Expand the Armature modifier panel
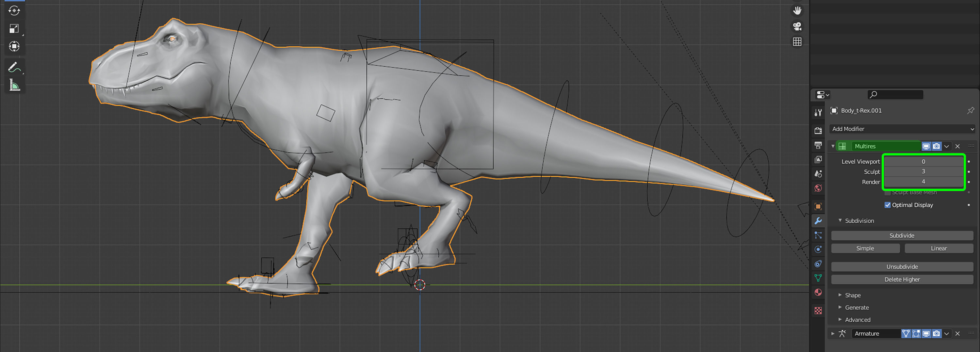Screen dimensions: 980x352 click(x=833, y=334)
